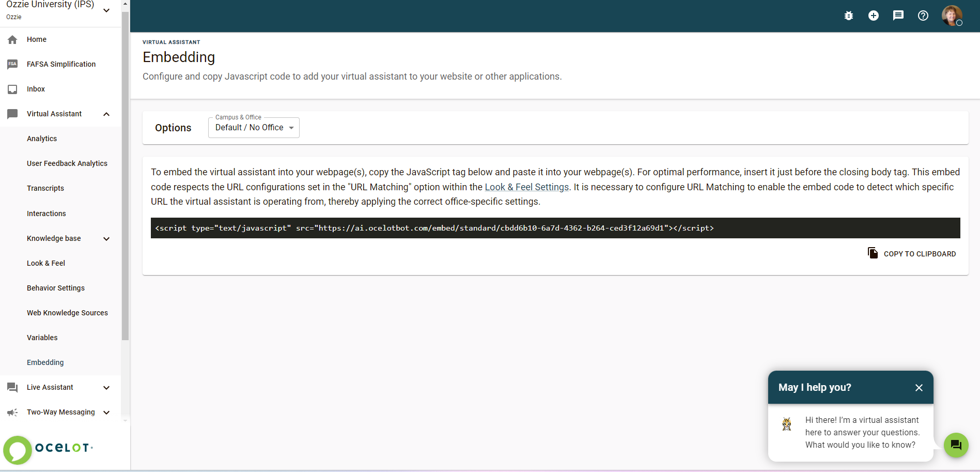
Task: Click the Virtual Assistant chat bubble icon
Action: click(12, 114)
